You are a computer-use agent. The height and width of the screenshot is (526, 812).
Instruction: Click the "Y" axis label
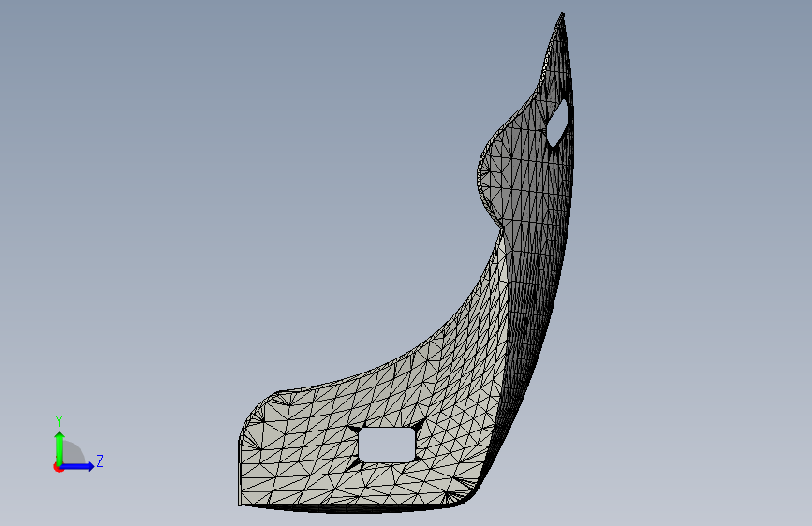pyautogui.click(x=59, y=421)
